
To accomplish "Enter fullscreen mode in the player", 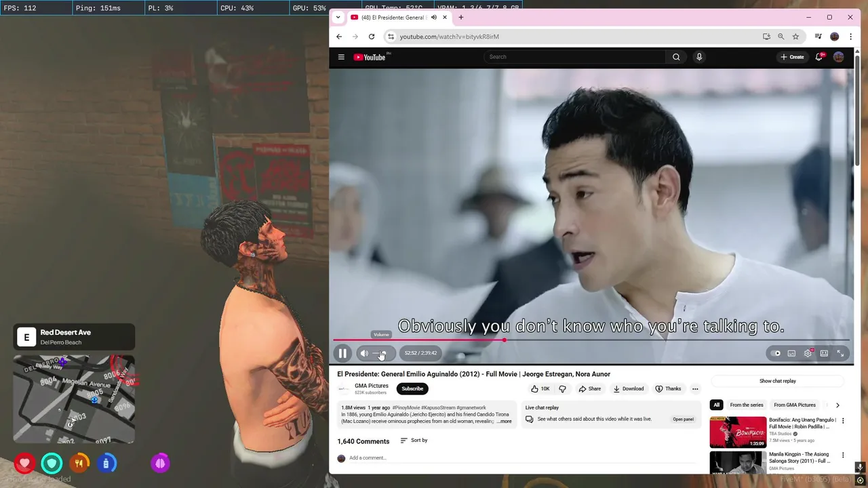I will (840, 353).
